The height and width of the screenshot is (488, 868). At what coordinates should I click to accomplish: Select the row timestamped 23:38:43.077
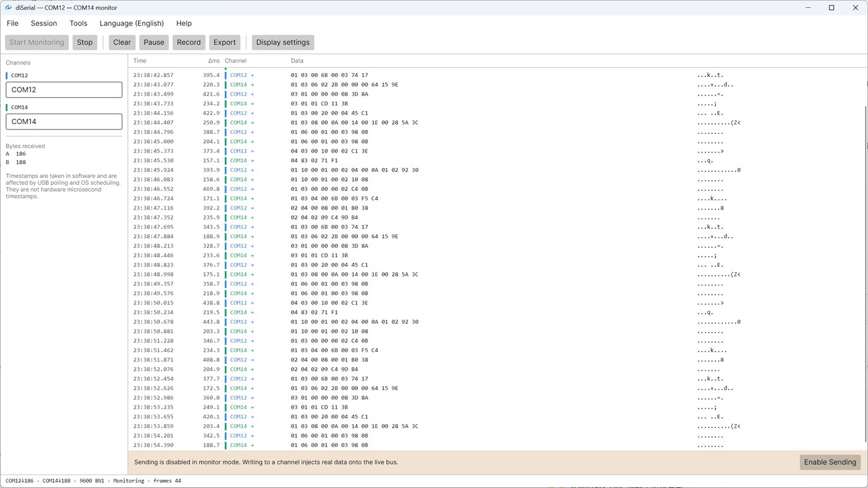click(496, 84)
